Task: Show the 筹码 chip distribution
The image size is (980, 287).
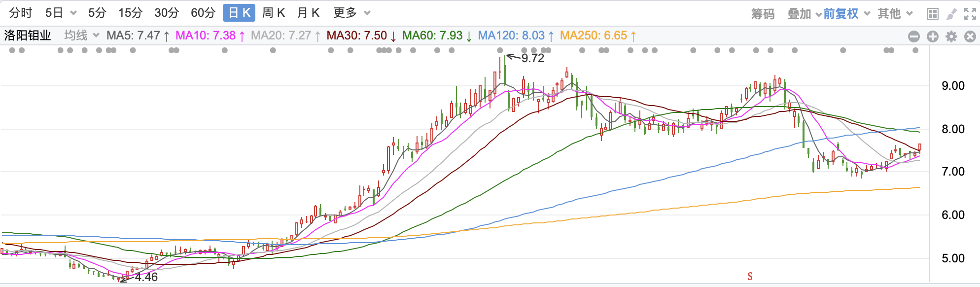Action: (x=763, y=14)
